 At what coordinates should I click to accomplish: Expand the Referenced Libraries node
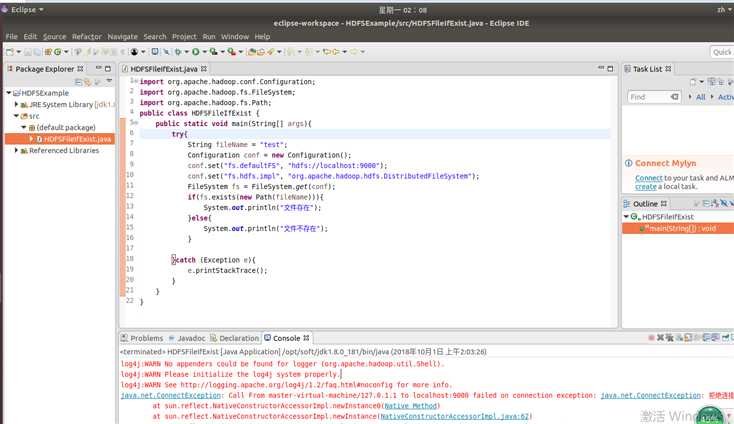tap(17, 151)
